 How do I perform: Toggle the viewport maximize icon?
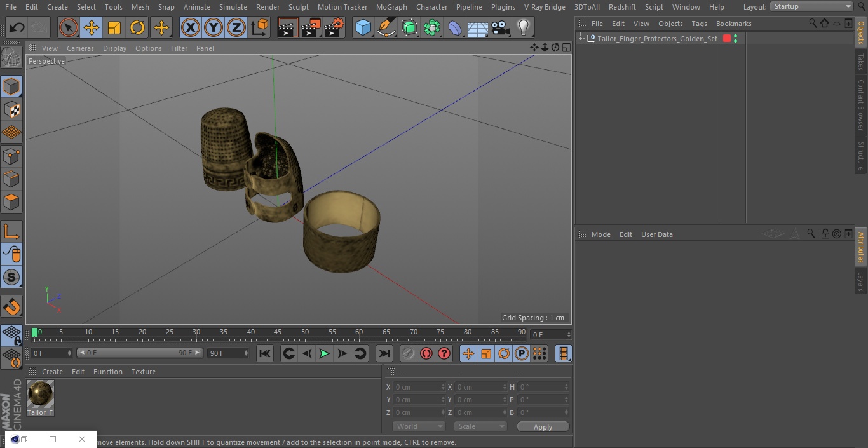(566, 48)
